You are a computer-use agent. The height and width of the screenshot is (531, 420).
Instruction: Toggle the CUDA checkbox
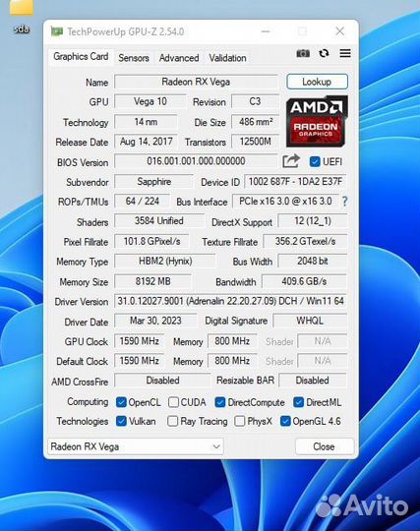pyautogui.click(x=173, y=402)
